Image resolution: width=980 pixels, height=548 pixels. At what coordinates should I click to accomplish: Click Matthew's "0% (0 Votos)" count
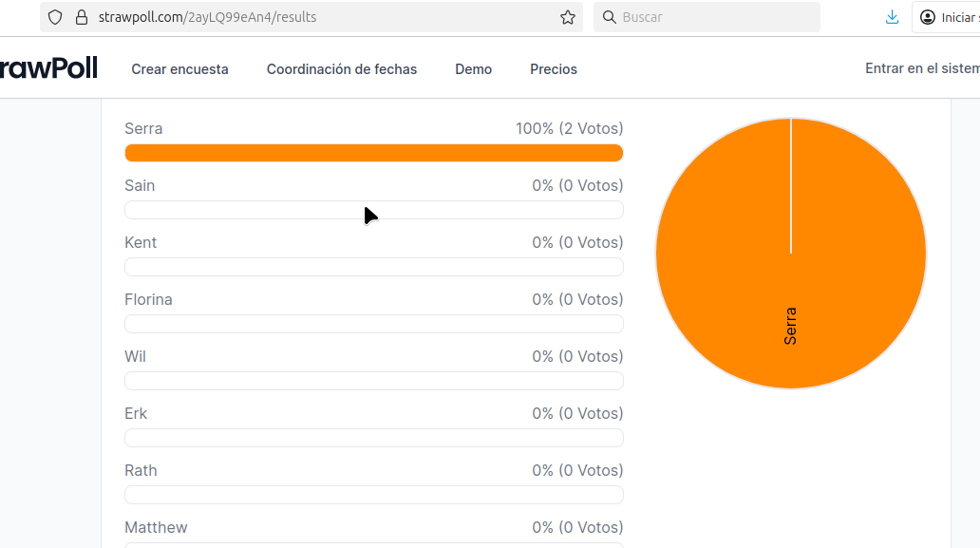577,527
